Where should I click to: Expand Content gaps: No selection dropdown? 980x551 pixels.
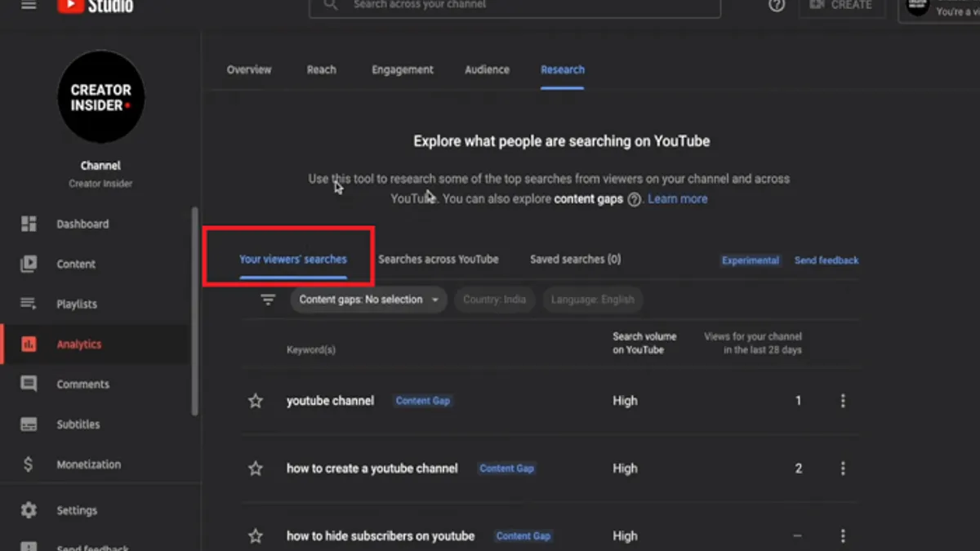point(369,300)
